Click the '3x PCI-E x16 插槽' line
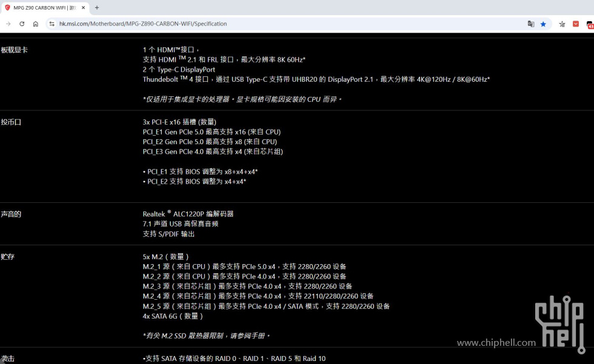The image size is (594, 364). (179, 122)
